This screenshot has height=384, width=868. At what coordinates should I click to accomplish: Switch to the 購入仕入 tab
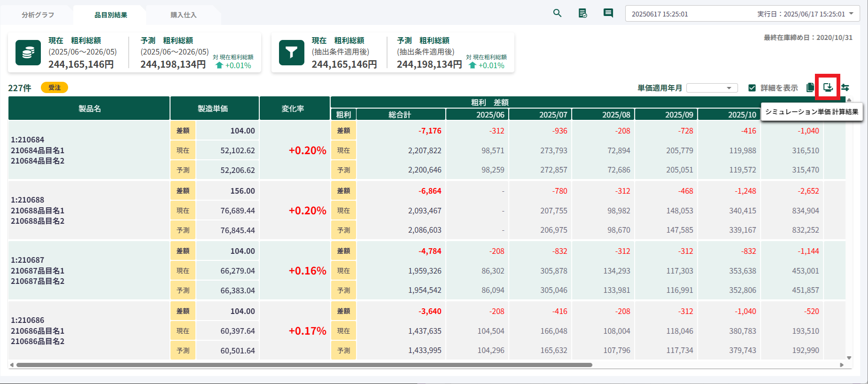pyautogui.click(x=183, y=15)
